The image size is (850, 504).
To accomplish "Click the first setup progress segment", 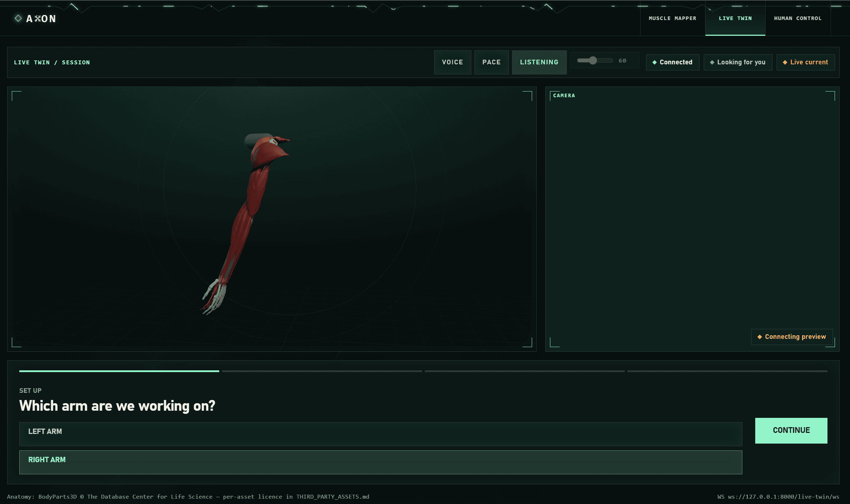I will pos(119,371).
